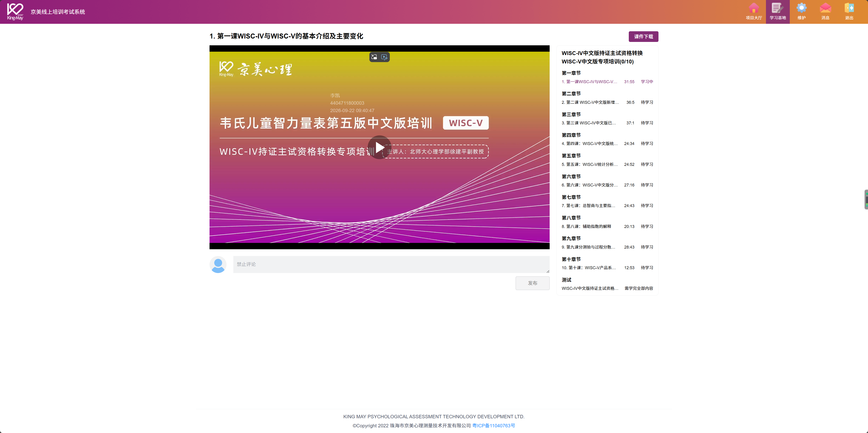Select lesson 10 第十课 WISC-V产品系
The height and width of the screenshot is (433, 868).
pos(607,268)
